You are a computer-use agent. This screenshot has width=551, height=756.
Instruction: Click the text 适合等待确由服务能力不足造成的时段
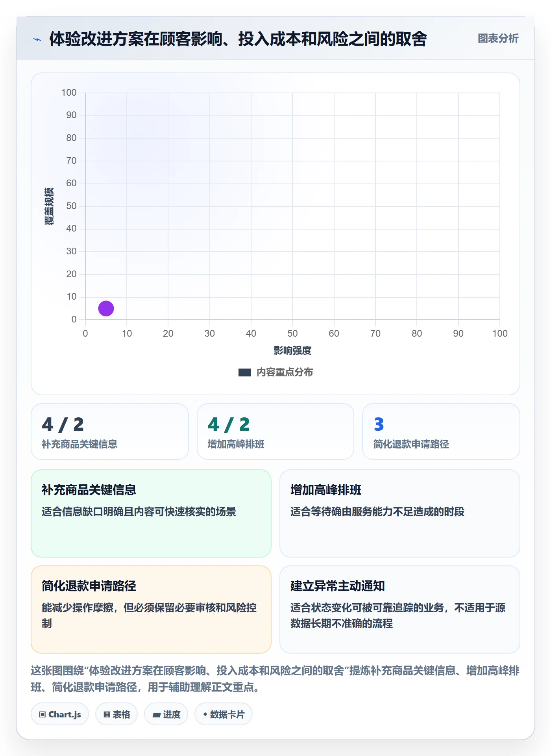(x=377, y=511)
